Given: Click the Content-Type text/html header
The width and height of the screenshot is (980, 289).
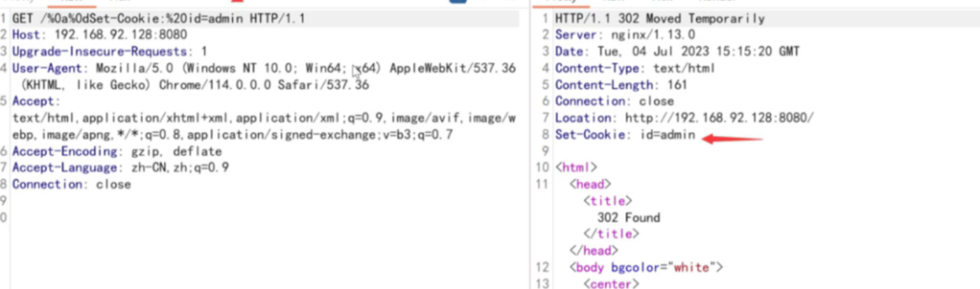Looking at the screenshot, I should (634, 69).
